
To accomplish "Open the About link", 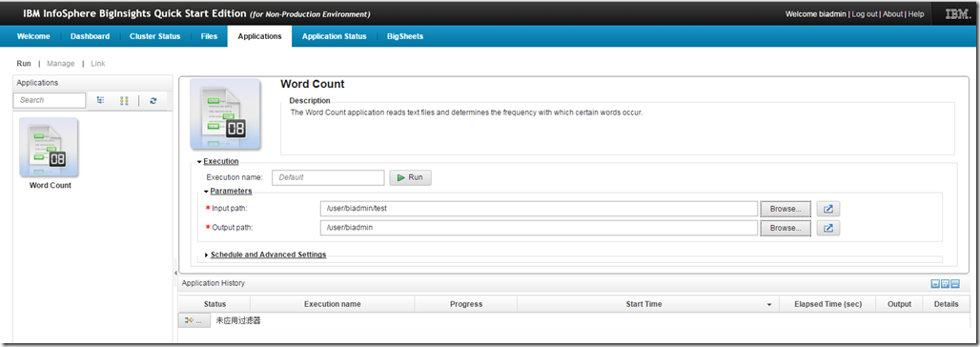I will pyautogui.click(x=892, y=13).
